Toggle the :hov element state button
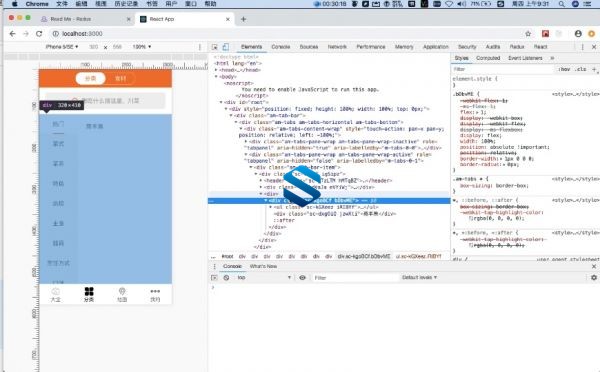 564,69
